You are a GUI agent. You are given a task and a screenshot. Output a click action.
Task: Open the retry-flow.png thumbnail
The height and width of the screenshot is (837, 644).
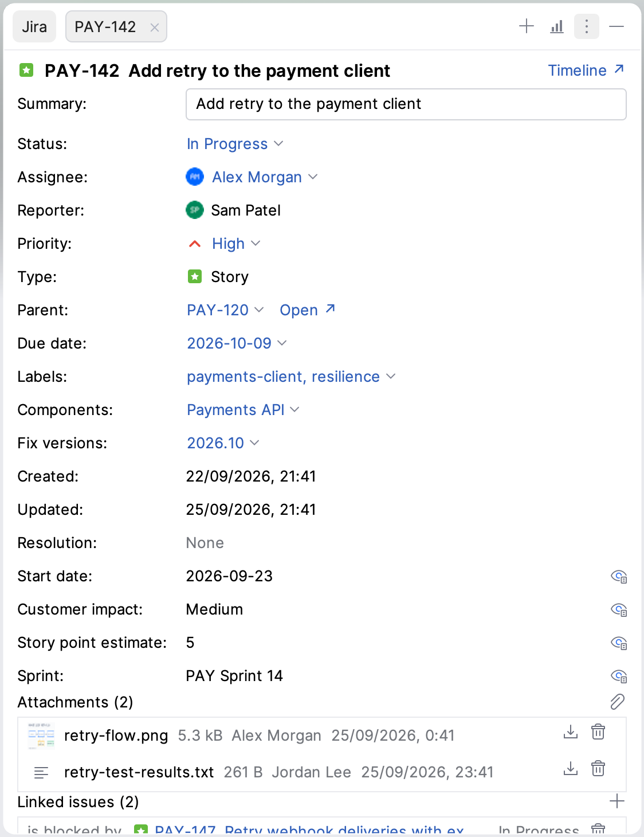click(41, 736)
